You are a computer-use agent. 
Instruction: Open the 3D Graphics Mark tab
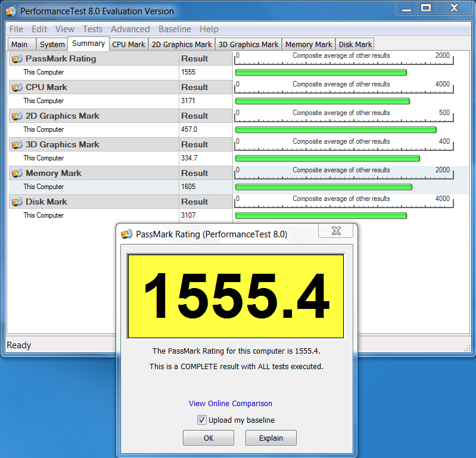[x=248, y=44]
